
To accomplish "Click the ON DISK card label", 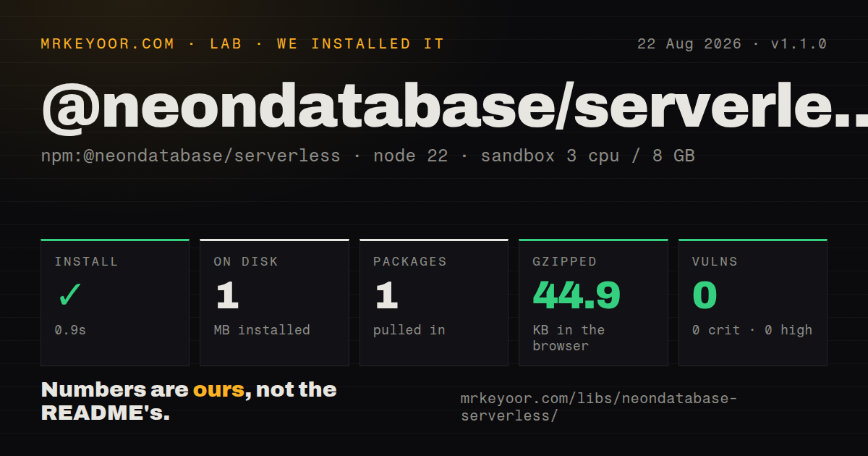I will click(246, 261).
